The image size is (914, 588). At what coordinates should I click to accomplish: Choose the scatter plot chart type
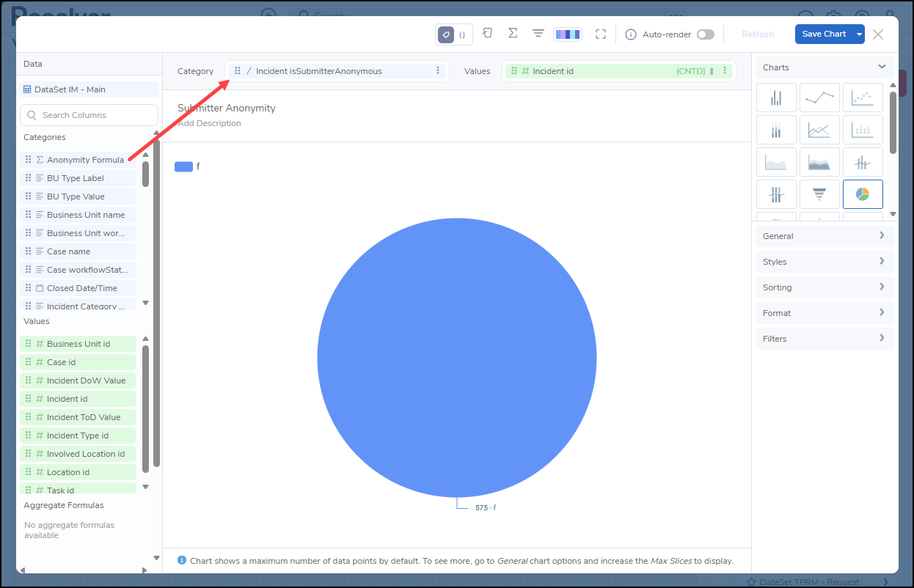[863, 98]
